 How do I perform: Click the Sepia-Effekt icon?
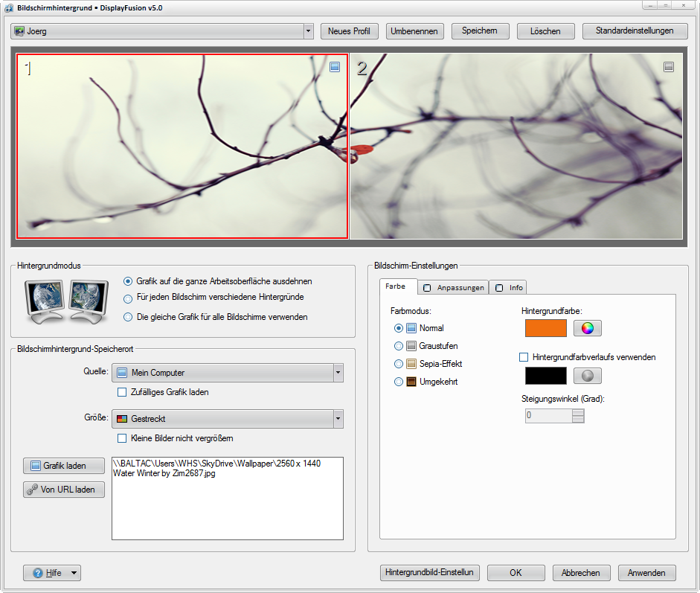tap(411, 364)
